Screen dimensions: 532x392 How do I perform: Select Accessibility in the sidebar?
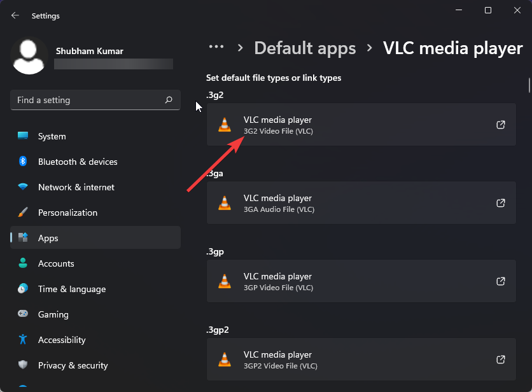pyautogui.click(x=95, y=340)
